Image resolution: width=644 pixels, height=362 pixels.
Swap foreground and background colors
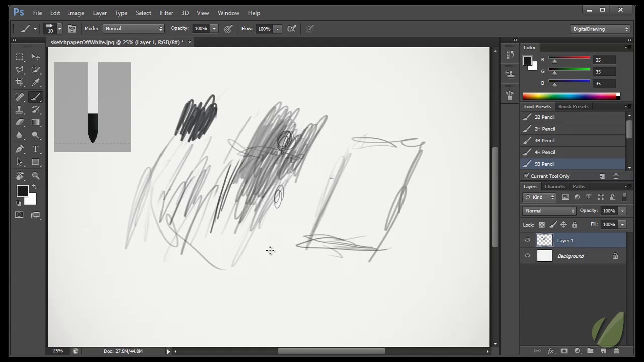(x=34, y=187)
